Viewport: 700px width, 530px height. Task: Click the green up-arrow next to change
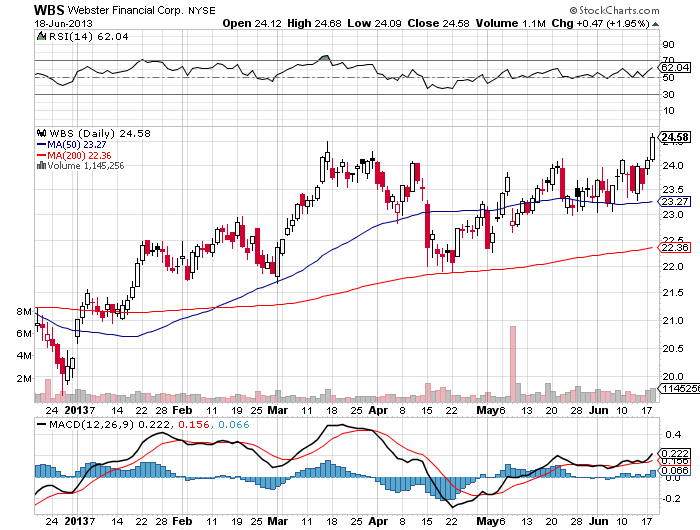pyautogui.click(x=655, y=24)
